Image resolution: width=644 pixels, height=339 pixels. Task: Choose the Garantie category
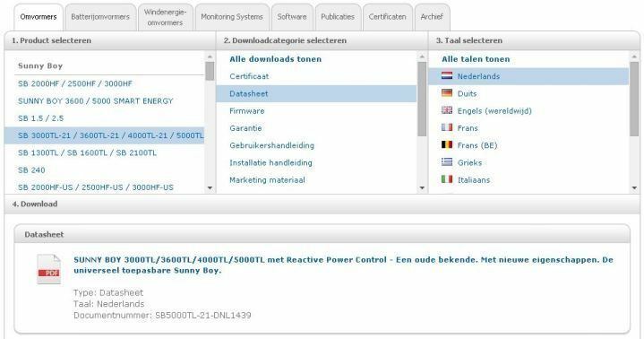click(x=245, y=128)
